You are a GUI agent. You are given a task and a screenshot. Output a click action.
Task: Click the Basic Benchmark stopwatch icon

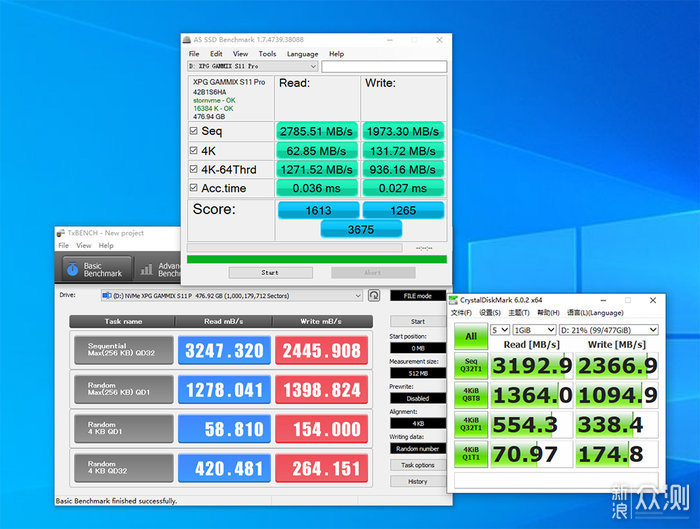(72, 269)
